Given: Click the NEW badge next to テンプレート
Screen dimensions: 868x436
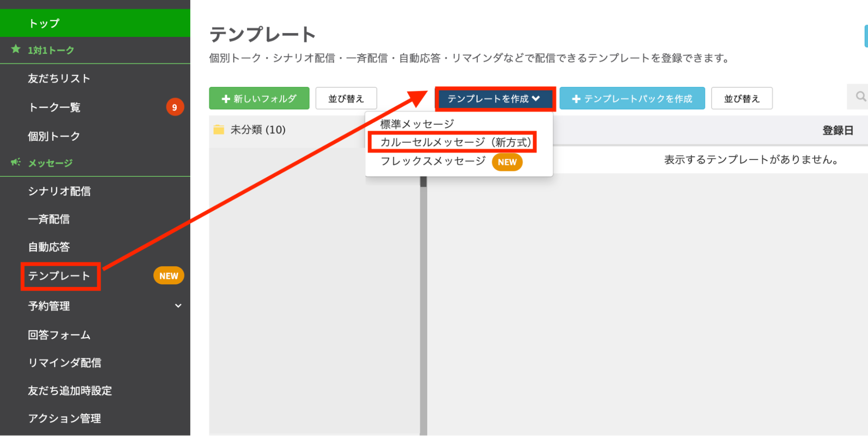Looking at the screenshot, I should 168,275.
